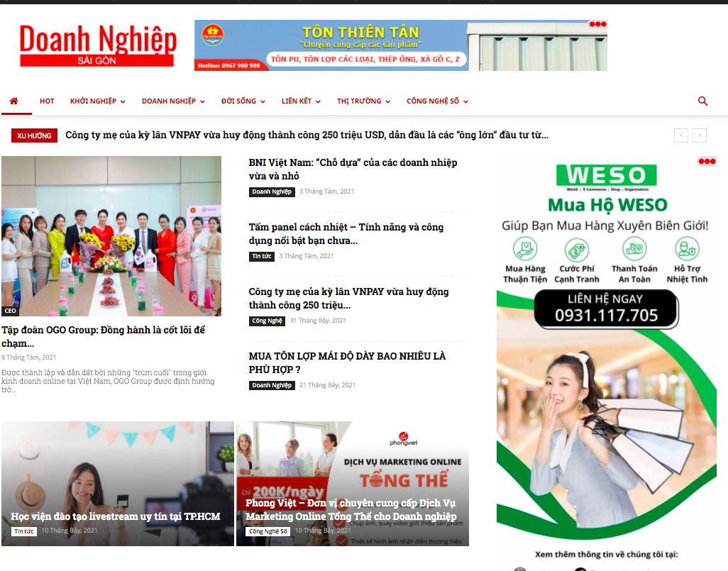Open the red dots on Tôn Thiên Tân banner

[597, 24]
